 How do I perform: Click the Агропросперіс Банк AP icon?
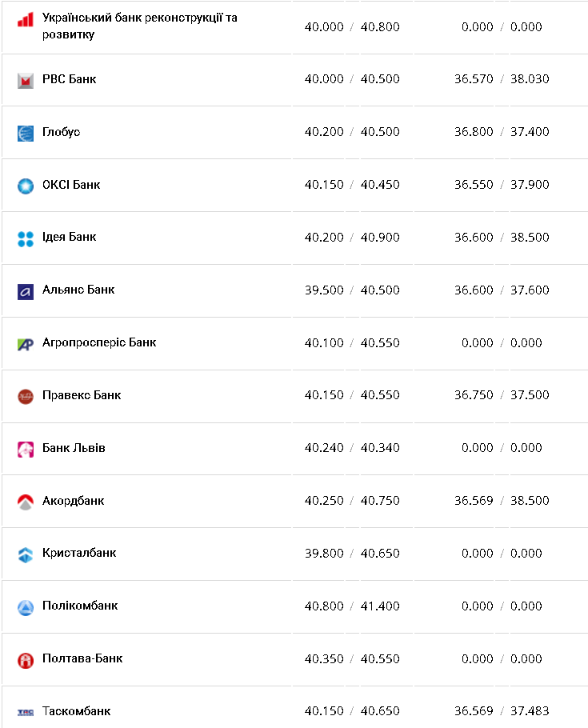coord(26,344)
